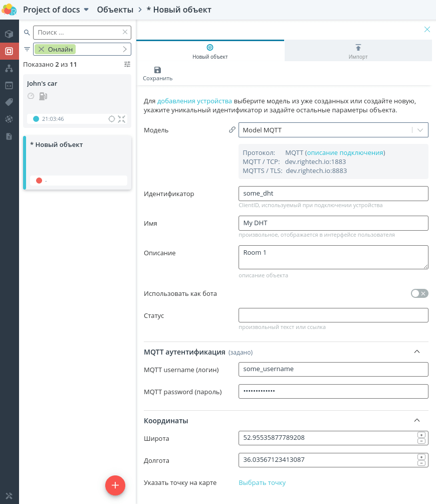436x504 pixels.
Task: Toggle the Использовать как бота switch
Action: [419, 293]
